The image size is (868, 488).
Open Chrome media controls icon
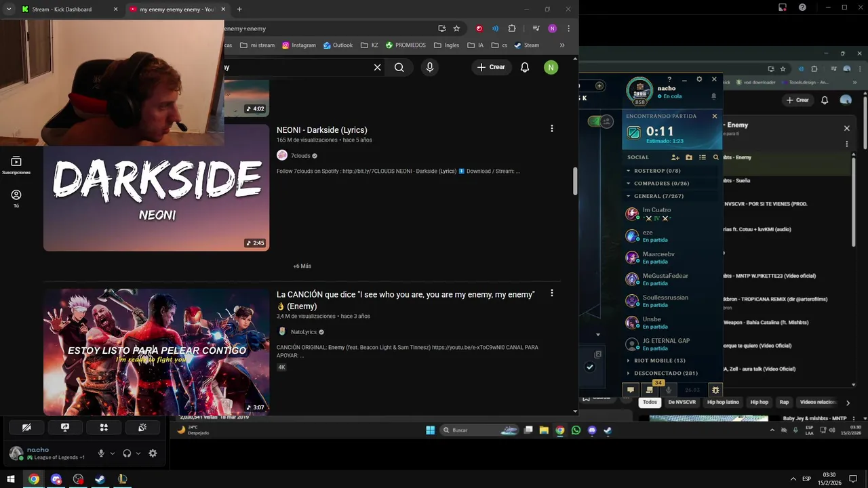tap(536, 28)
